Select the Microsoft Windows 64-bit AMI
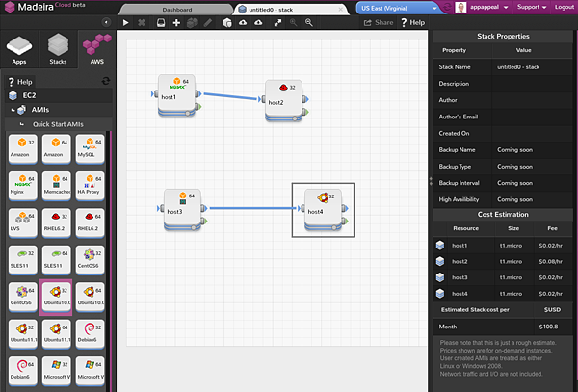The width and height of the screenshot is (578, 392). [x=90, y=371]
